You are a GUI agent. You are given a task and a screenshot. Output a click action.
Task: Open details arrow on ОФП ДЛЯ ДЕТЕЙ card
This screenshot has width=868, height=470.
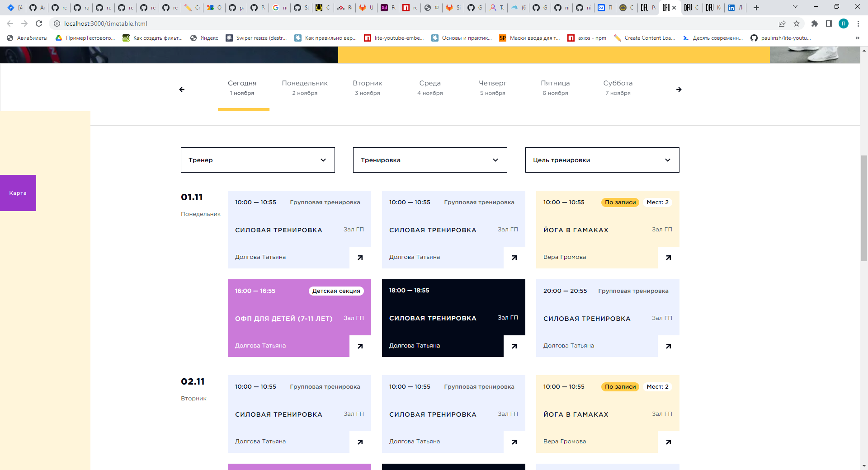(x=360, y=346)
